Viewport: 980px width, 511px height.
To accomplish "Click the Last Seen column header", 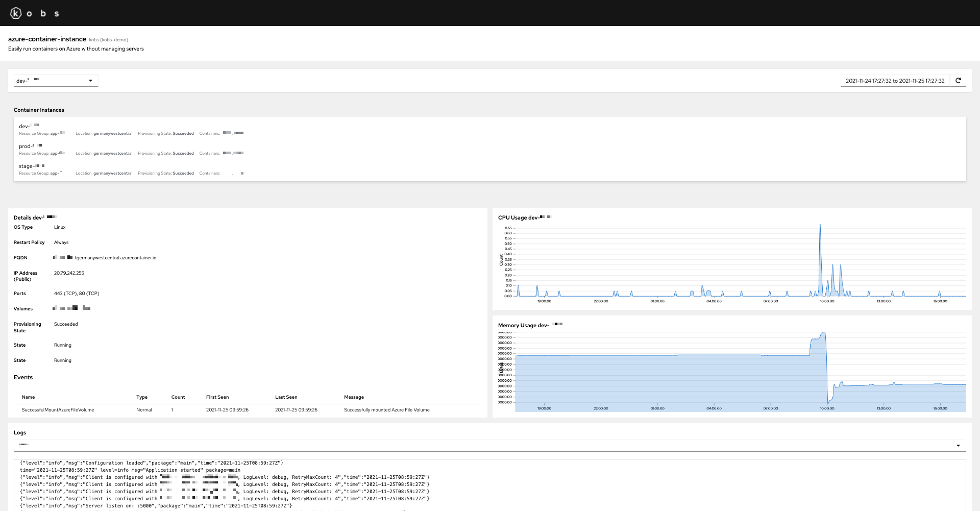I will coord(286,397).
